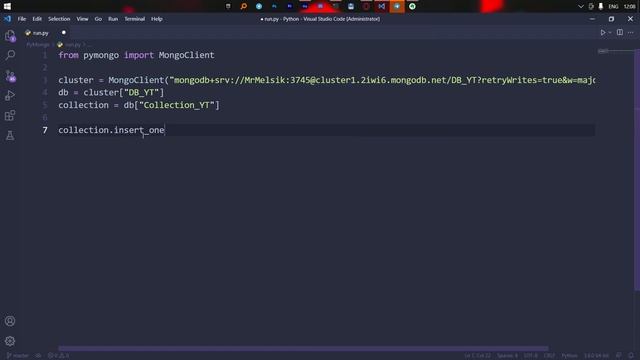The image size is (640, 360).
Task: Click the unsaved dot on run.py tab
Action: pyautogui.click(x=64, y=33)
